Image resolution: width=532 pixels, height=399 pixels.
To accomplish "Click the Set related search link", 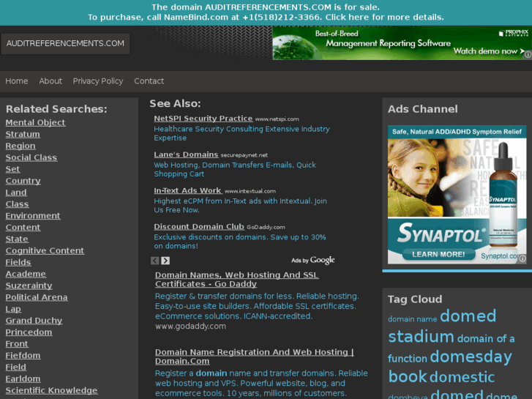I will pos(12,169).
